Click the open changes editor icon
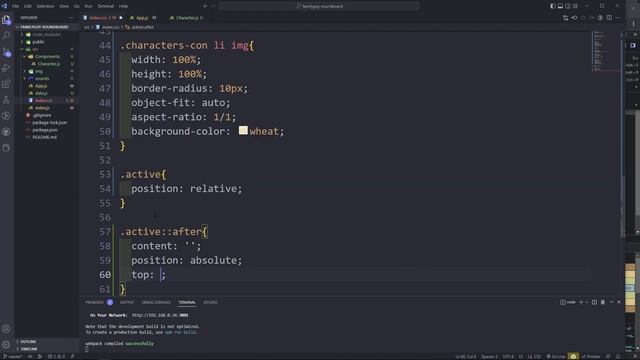The width and height of the screenshot is (640, 360). (565, 18)
